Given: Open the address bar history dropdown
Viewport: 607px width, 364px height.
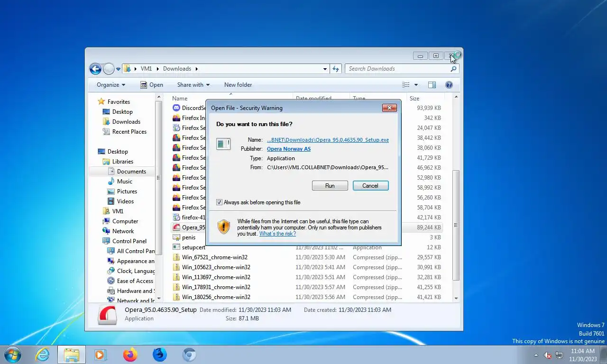Looking at the screenshot, I should pos(325,69).
